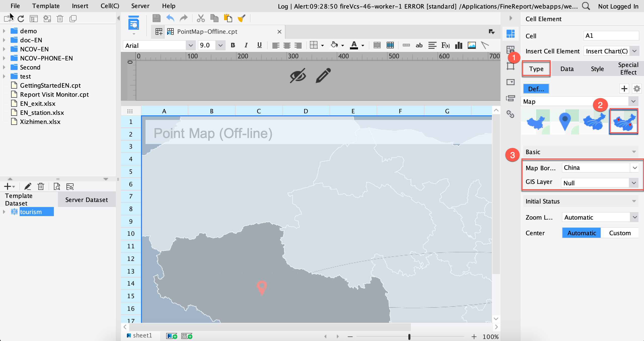This screenshot has height=341, width=644.
Task: Click the Insert Chart bar icon
Action: coord(458,45)
